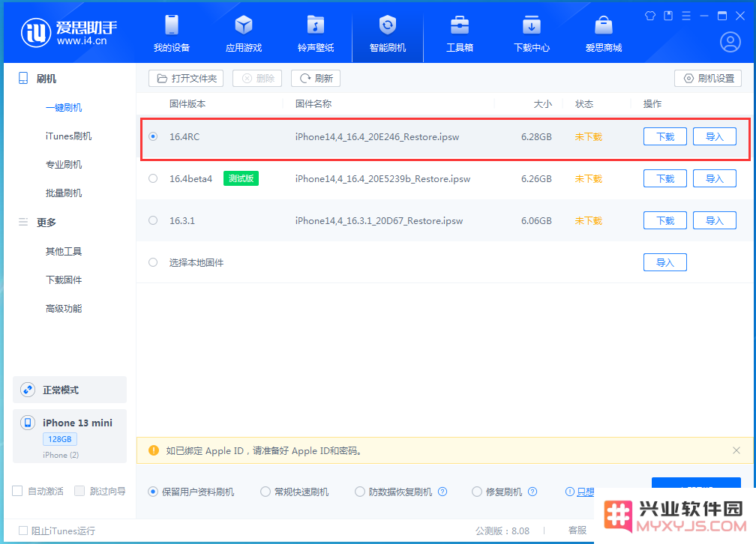
Task: Click the orange warning icon in banner
Action: click(153, 450)
